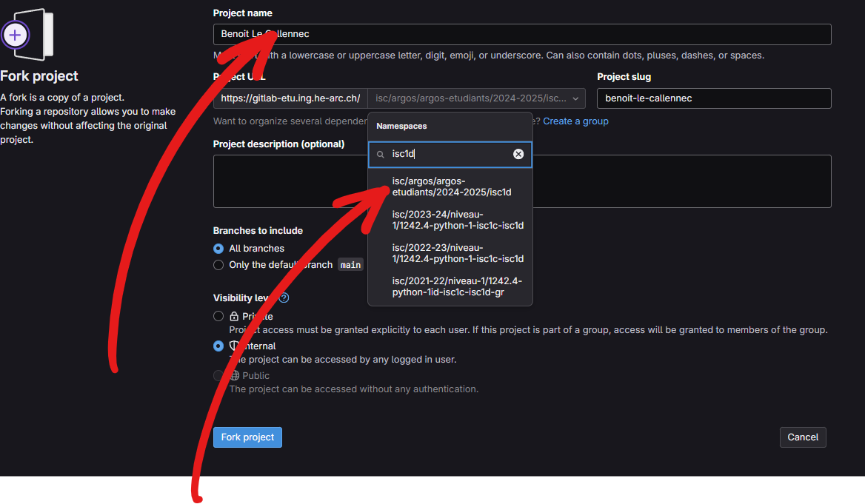The height and width of the screenshot is (504, 865).
Task: Click the Cancel button
Action: pyautogui.click(x=803, y=437)
